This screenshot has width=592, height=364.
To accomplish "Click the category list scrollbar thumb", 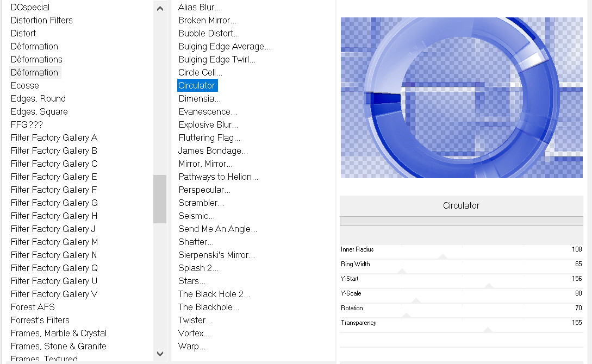I will click(160, 199).
